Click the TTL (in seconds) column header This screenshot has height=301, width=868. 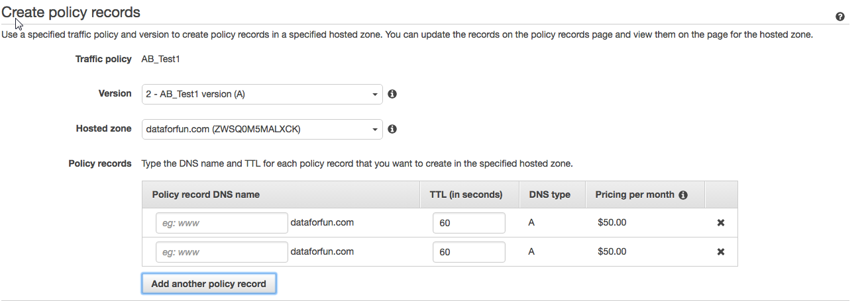(x=466, y=194)
